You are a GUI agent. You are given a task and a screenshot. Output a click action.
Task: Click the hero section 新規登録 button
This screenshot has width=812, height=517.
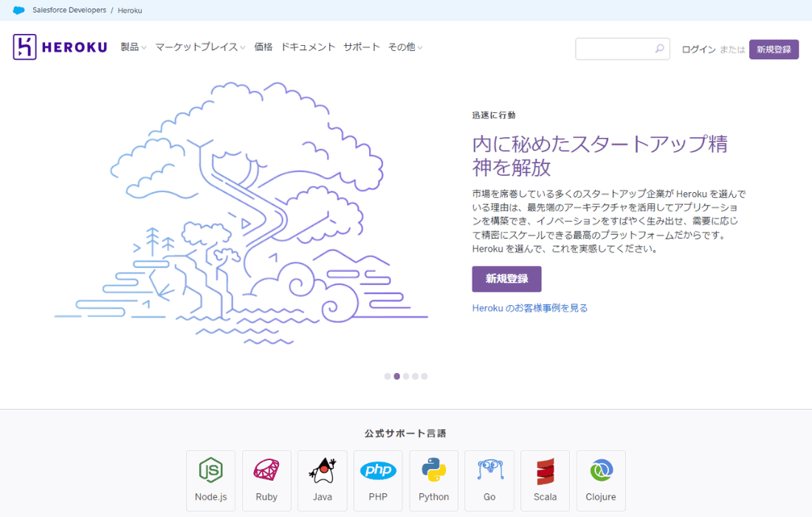pyautogui.click(x=506, y=278)
